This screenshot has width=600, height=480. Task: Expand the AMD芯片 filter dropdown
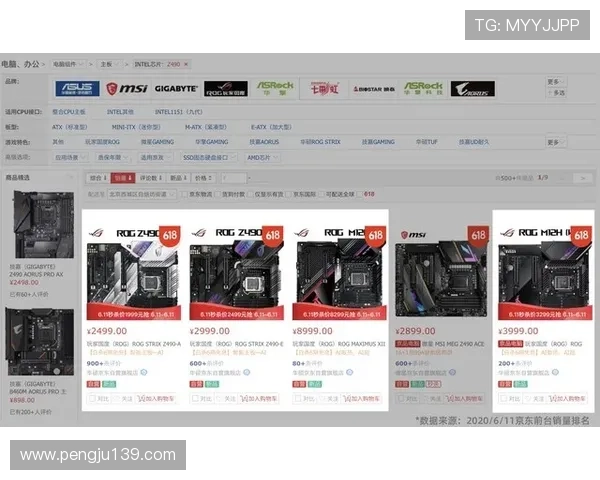tap(262, 158)
